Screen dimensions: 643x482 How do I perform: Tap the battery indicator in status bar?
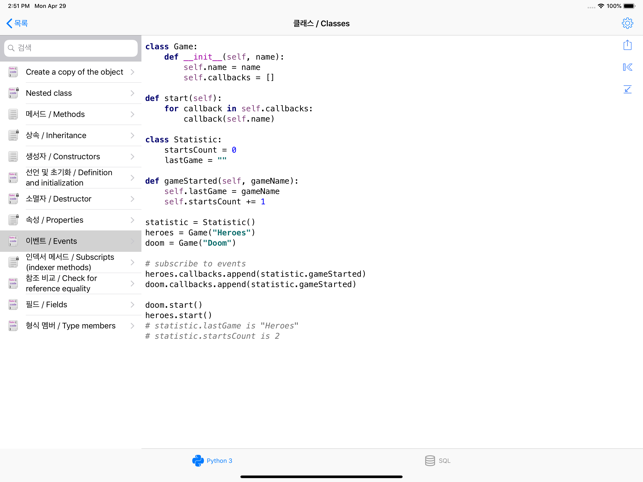coord(629,6)
